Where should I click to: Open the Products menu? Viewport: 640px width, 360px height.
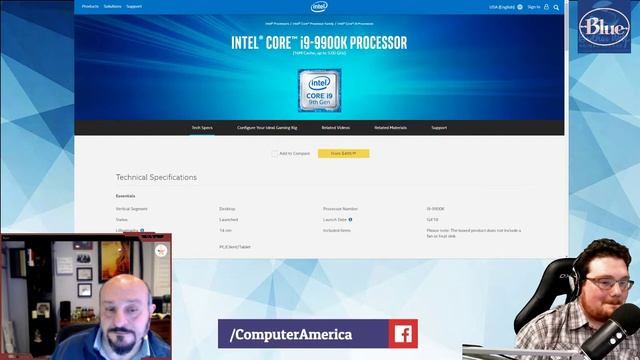pos(90,7)
